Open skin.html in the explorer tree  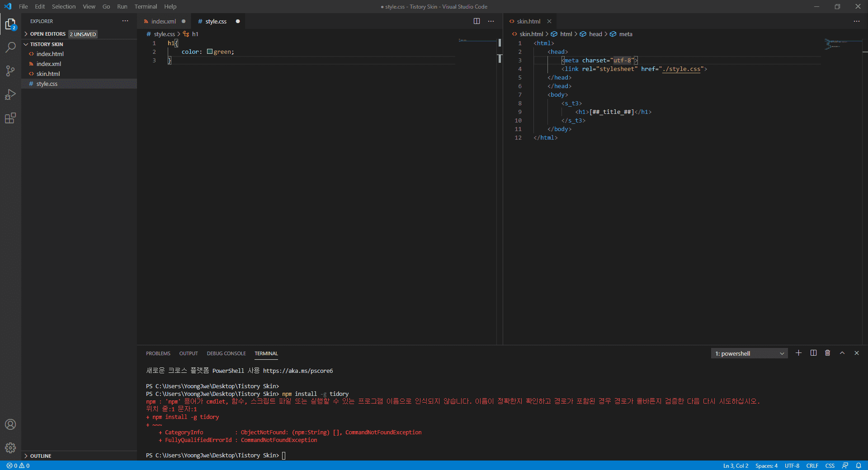[48, 74]
